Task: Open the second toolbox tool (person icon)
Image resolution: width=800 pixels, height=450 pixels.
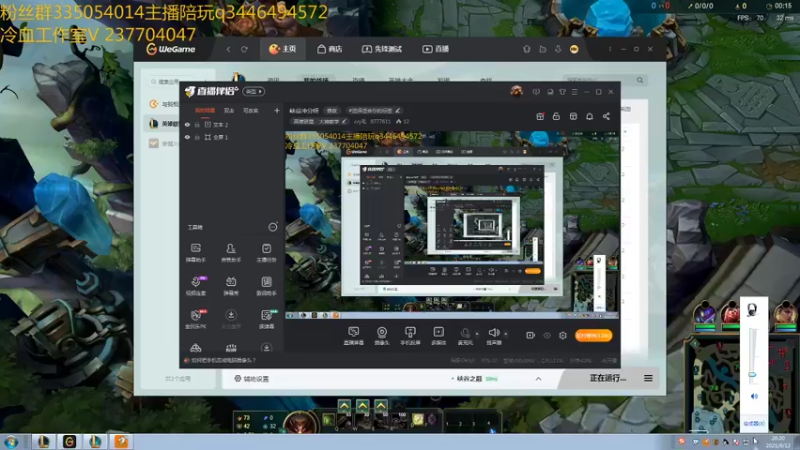Action: click(x=231, y=253)
